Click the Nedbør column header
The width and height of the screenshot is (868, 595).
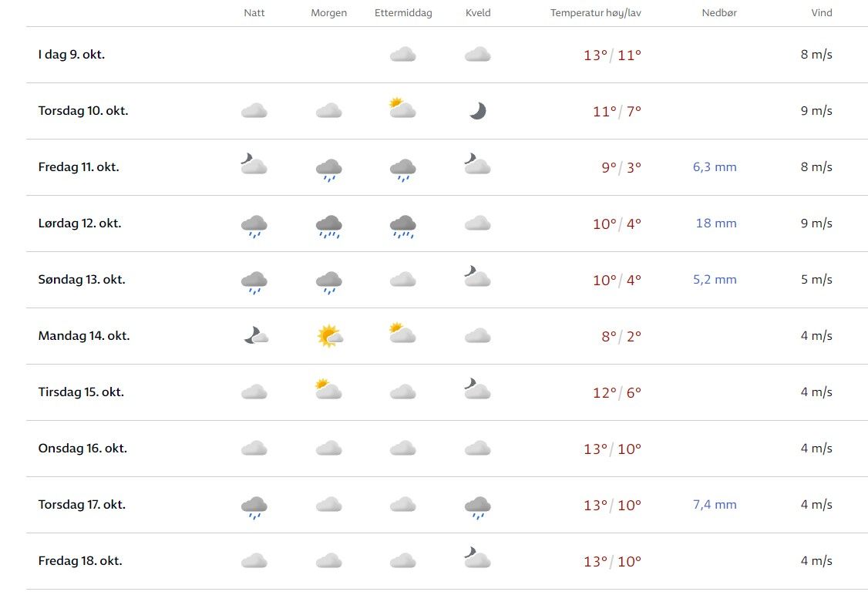pos(719,12)
